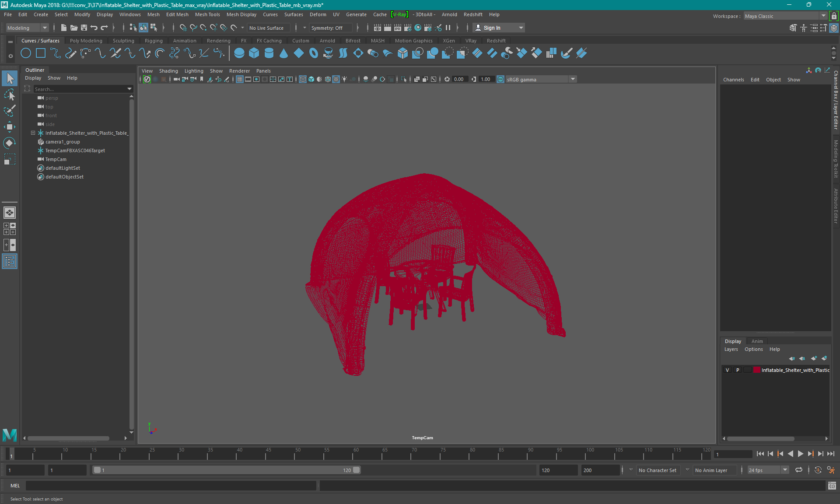This screenshot has width=840, height=504.
Task: Open the Sign In dropdown
Action: click(499, 28)
